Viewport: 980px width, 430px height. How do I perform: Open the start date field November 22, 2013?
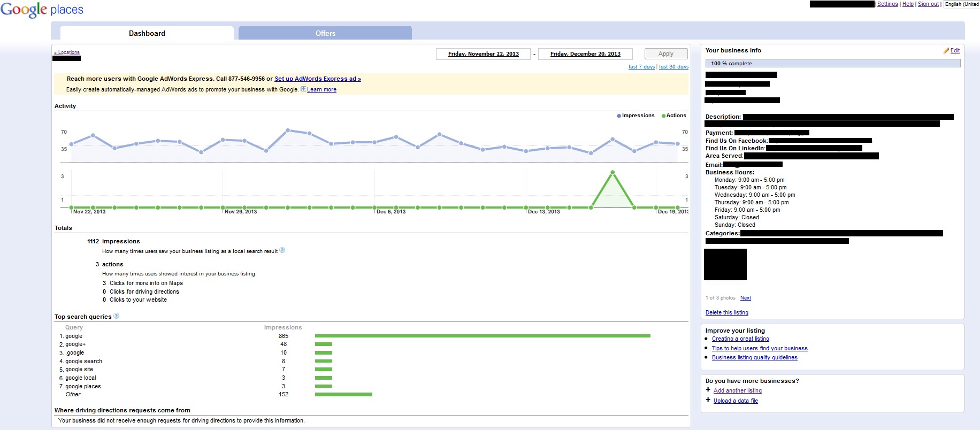point(484,54)
